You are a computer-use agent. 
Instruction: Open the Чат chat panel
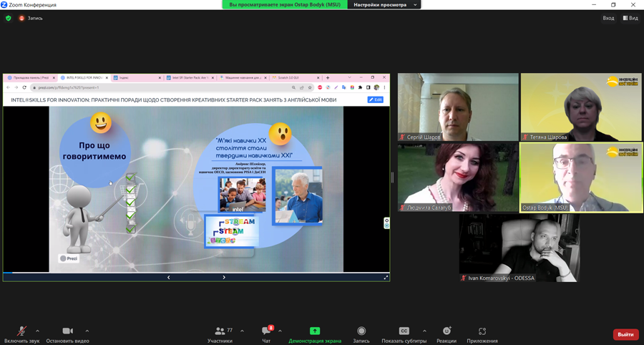266,331
